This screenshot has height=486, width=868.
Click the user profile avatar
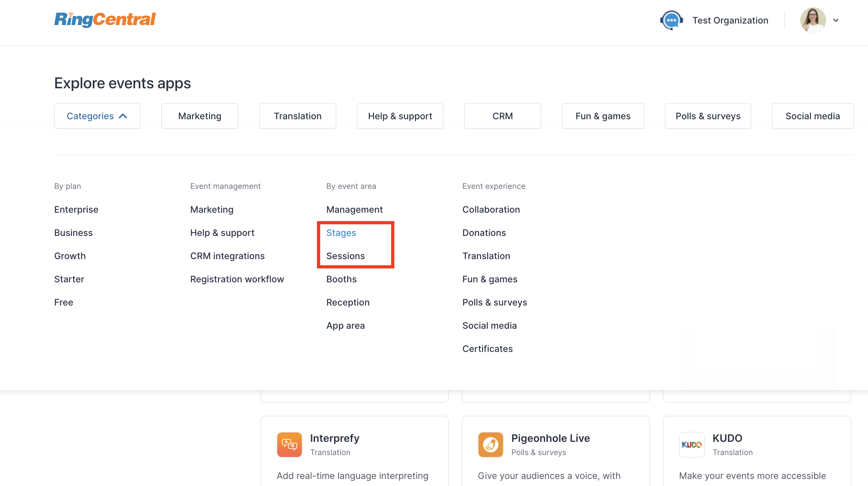point(813,20)
